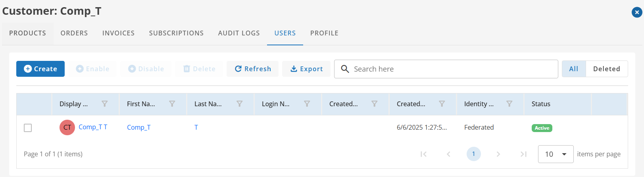Go to the last page arrow

coord(523,154)
